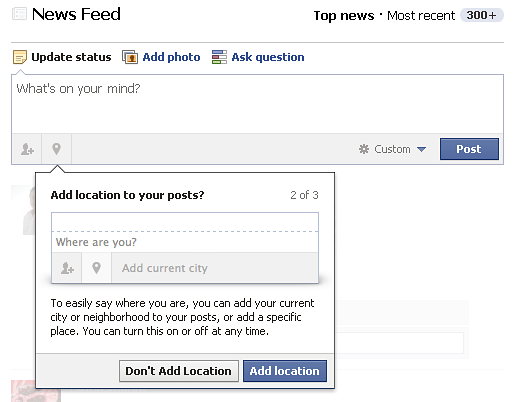
Task: Open the Add photo option
Action: click(171, 57)
